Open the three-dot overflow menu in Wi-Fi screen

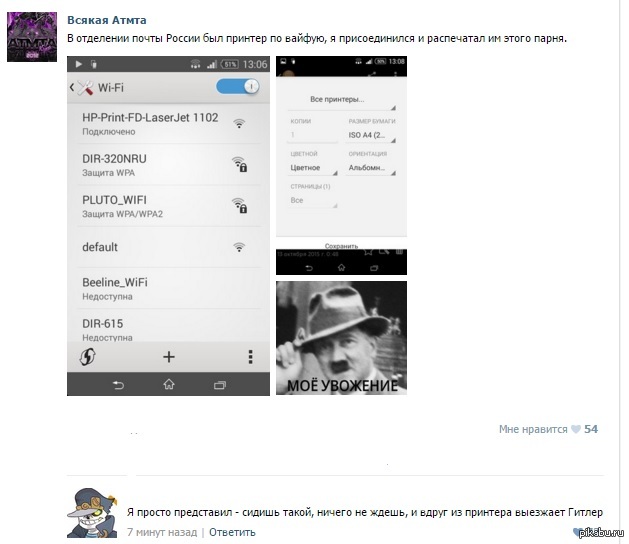250,357
